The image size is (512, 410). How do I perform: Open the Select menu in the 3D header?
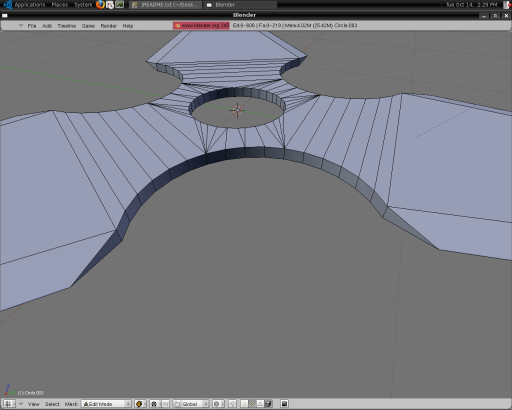point(52,404)
